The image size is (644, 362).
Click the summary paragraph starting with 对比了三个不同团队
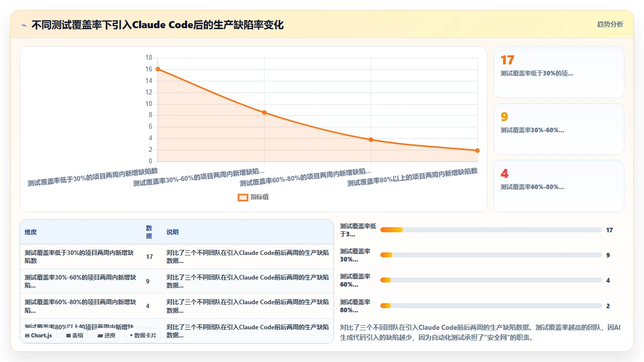480,332
